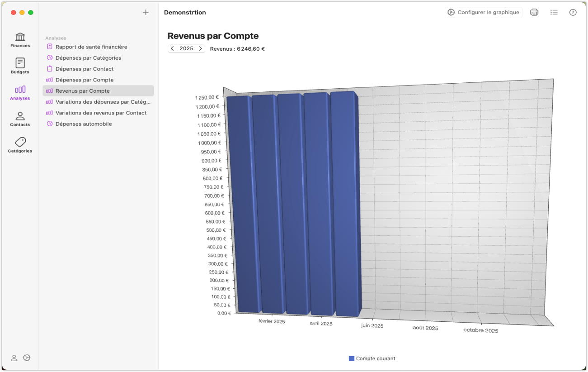Screen dimensions: 588x372
Task: Open Dépenses par Compte analysis
Action: [x=98, y=80]
